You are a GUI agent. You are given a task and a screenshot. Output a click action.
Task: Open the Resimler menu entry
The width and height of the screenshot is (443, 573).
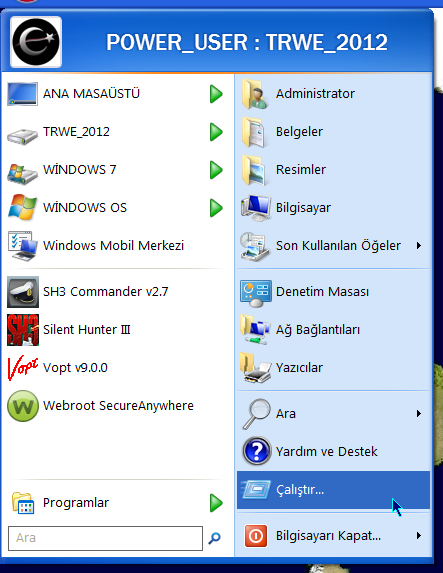[333, 170]
